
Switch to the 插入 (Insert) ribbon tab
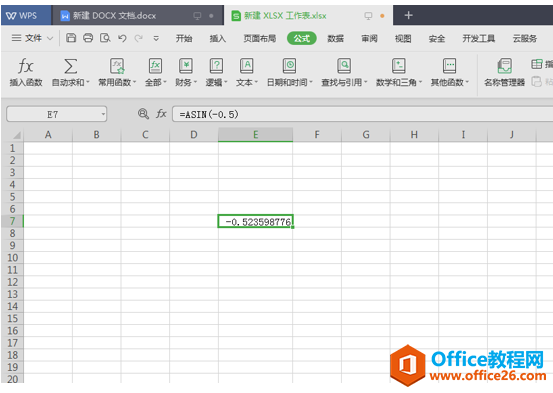click(218, 38)
